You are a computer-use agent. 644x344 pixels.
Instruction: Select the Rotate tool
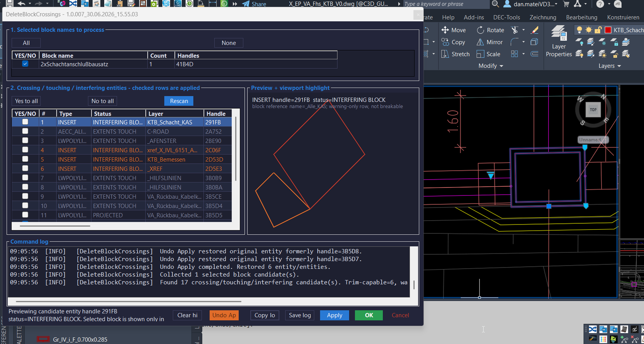[490, 30]
